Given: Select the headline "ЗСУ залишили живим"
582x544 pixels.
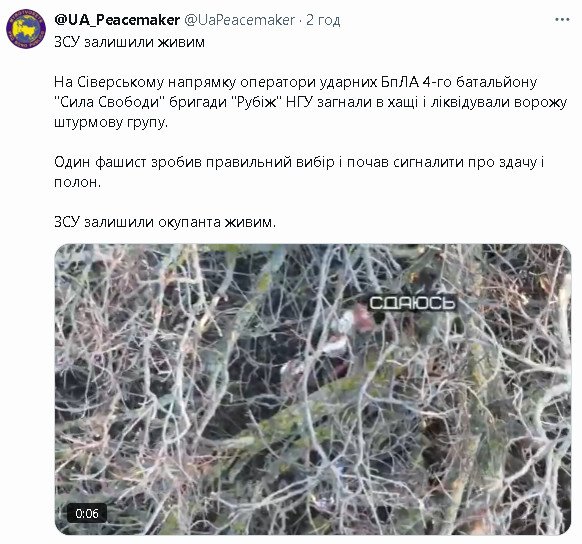Looking at the screenshot, I should coord(129,42).
